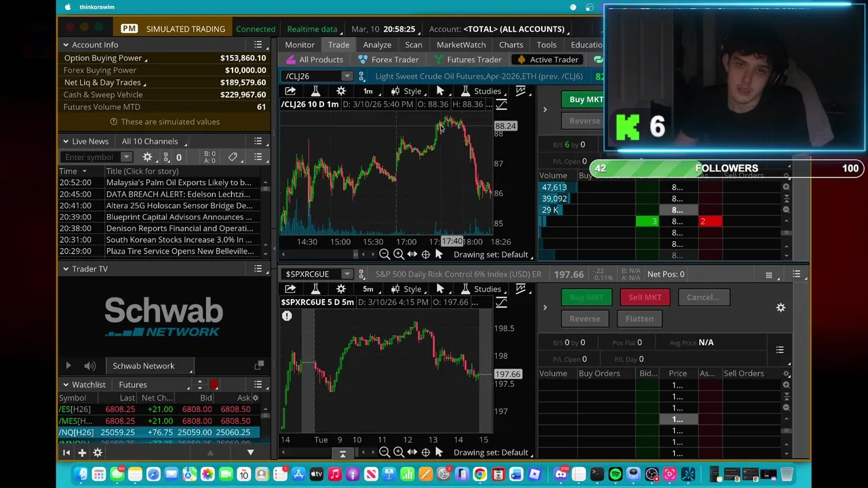
Task: Open Schwab Network channel selector
Action: pyautogui.click(x=150, y=366)
